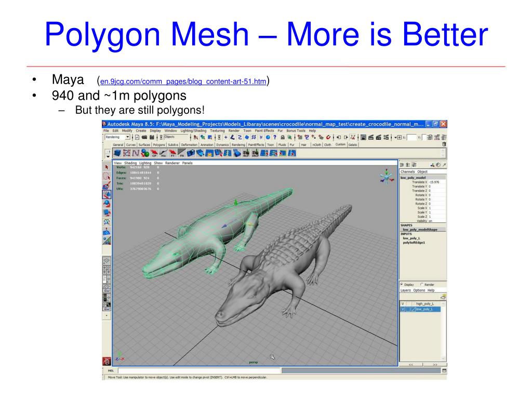Screen dimensions: 532x399
Task: Click the FT shelf button
Action: pyautogui.click(x=172, y=153)
